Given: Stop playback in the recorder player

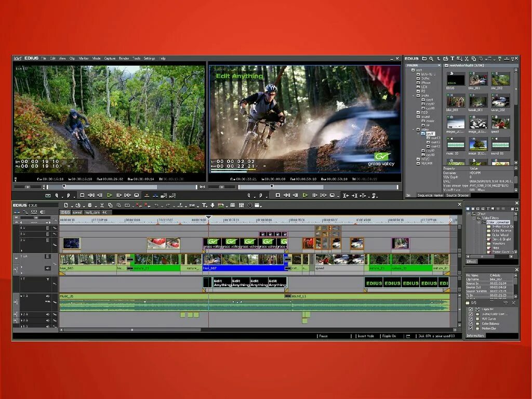Looking at the screenshot, I should pos(277,195).
